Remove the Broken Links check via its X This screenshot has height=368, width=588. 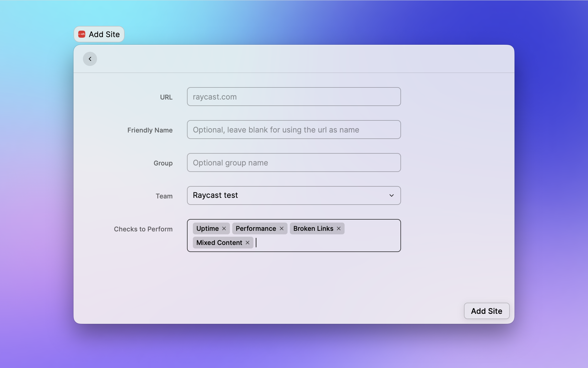pos(339,228)
